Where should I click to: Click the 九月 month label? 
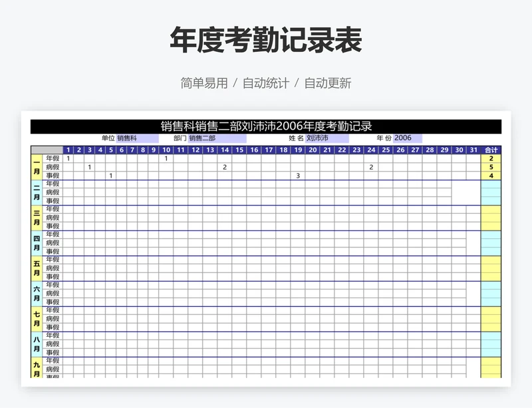coord(37,368)
